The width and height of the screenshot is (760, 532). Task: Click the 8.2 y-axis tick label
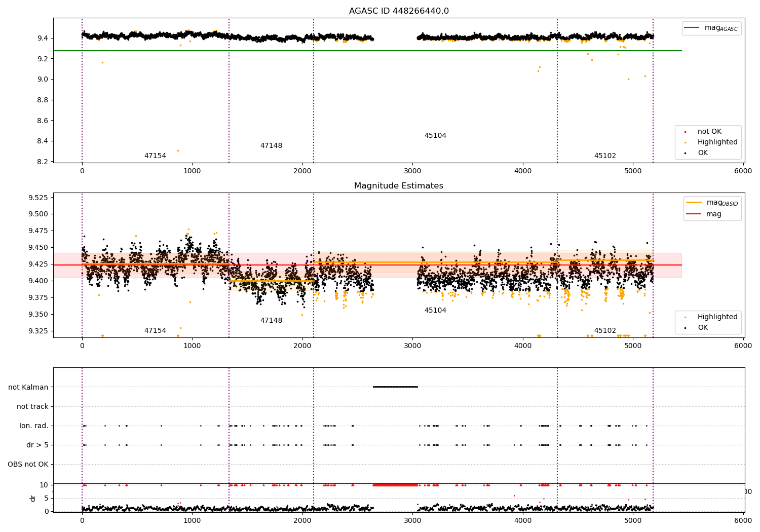[x=43, y=162]
